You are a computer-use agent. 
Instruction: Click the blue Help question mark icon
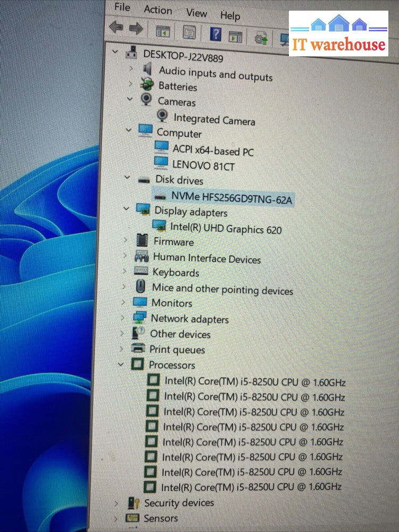(215, 34)
